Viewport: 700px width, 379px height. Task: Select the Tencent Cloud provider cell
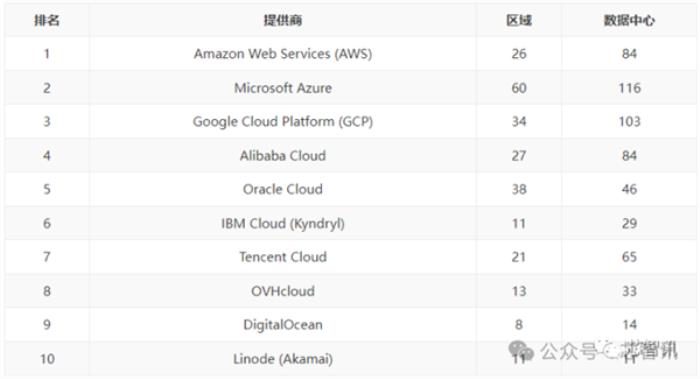(x=283, y=257)
